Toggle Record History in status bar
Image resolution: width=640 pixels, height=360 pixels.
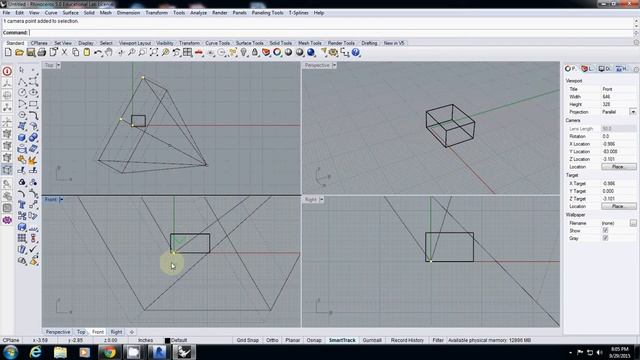407,340
